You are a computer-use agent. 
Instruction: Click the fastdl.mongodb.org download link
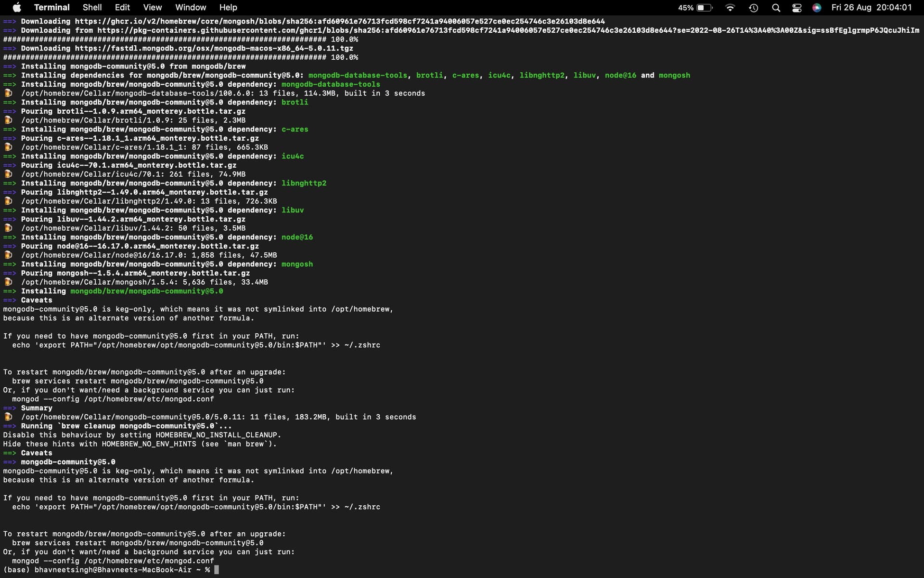[x=214, y=48]
